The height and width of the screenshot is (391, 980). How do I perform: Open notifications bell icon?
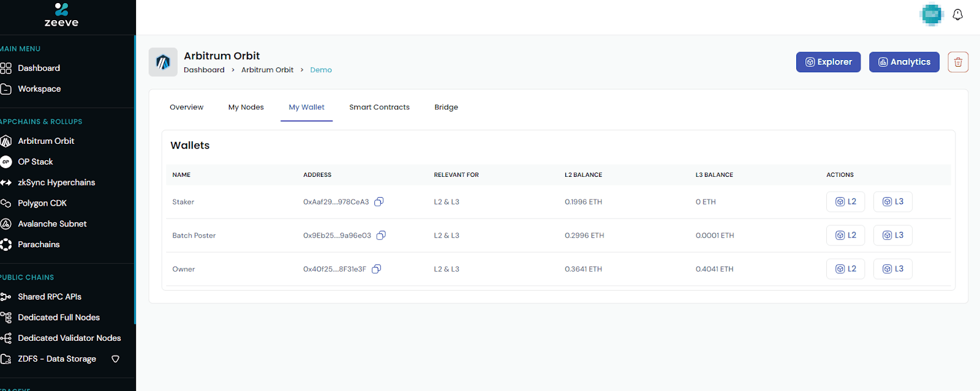point(957,15)
